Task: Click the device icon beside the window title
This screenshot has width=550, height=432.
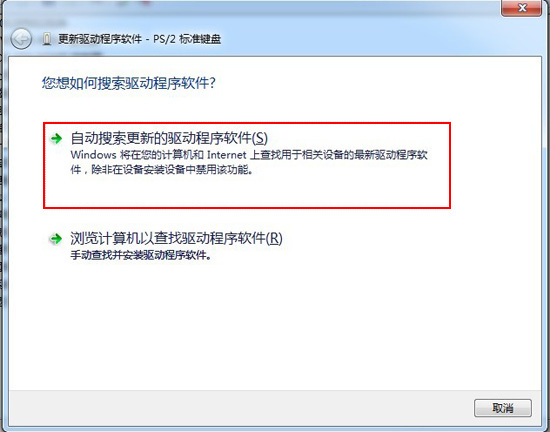Action: [47, 39]
